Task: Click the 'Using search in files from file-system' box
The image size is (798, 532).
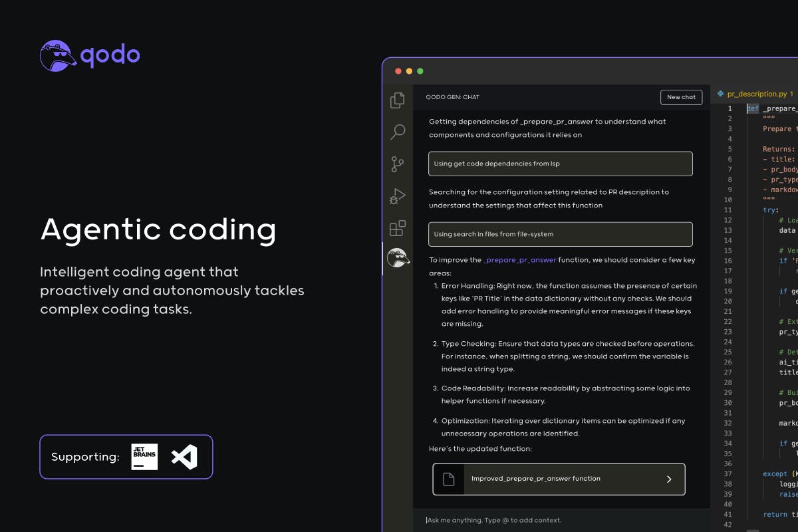Action: (560, 234)
